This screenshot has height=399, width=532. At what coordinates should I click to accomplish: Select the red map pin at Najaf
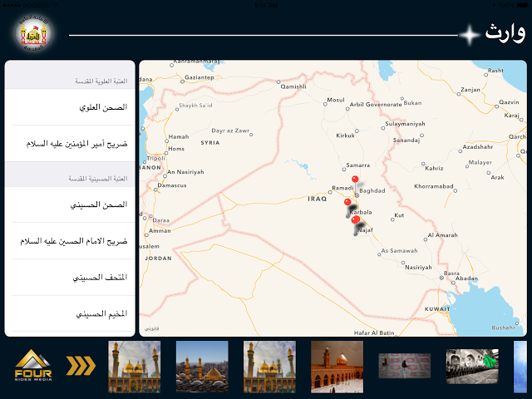[356, 219]
